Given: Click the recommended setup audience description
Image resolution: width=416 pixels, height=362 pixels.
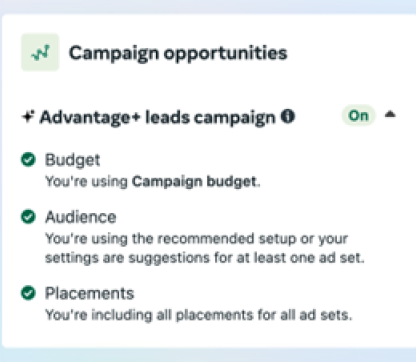Looking at the screenshot, I should point(197,239).
